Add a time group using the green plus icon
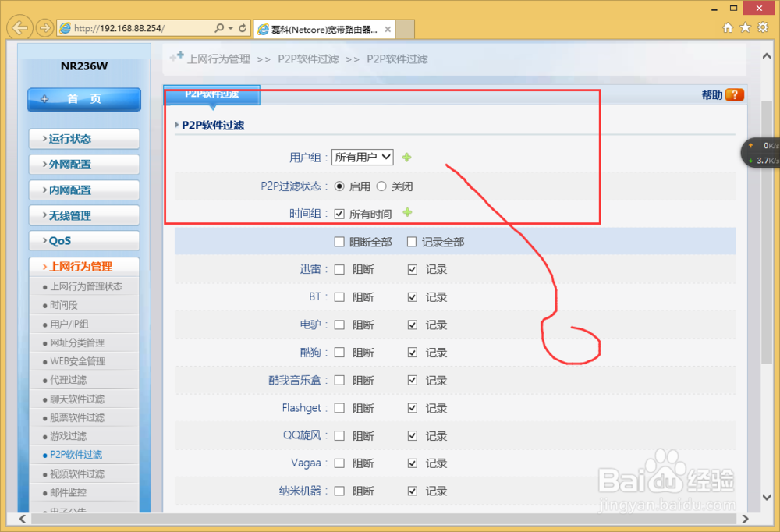The image size is (780, 532). click(x=406, y=212)
